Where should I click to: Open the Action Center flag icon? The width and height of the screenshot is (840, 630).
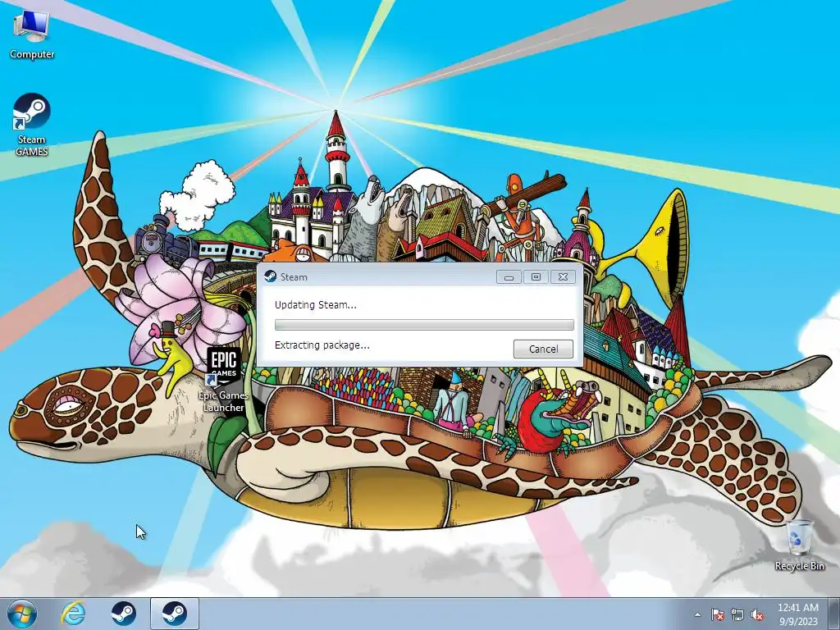pos(718,614)
